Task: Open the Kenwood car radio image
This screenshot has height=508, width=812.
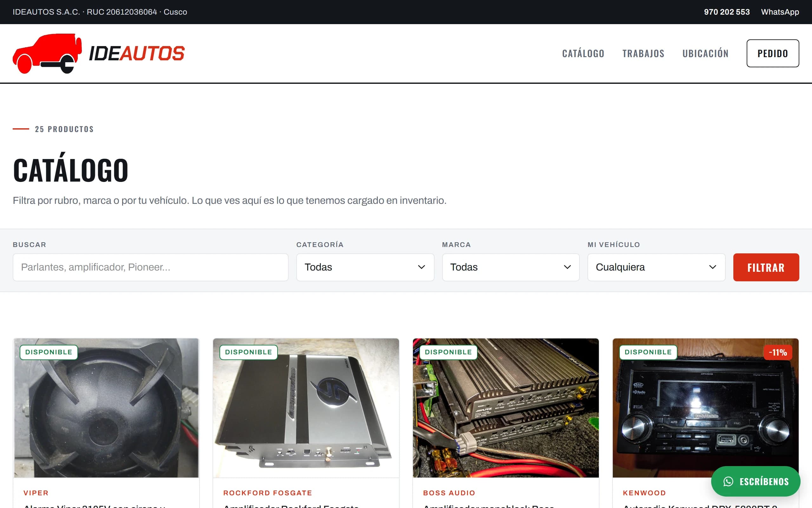Action: point(705,408)
